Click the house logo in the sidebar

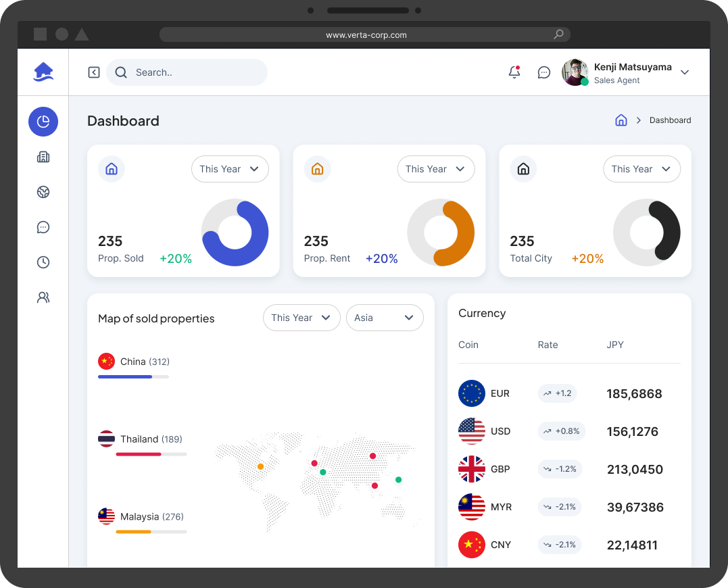tap(43, 72)
